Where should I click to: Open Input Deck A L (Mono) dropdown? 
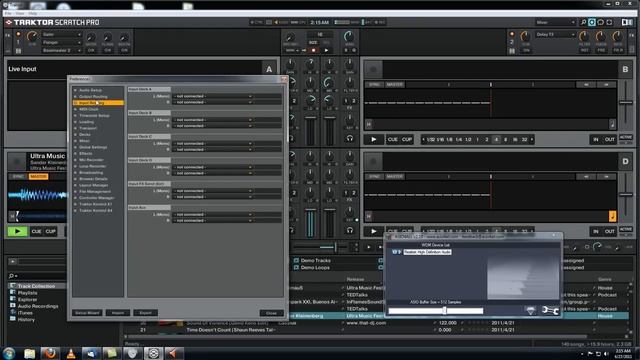tap(227, 96)
